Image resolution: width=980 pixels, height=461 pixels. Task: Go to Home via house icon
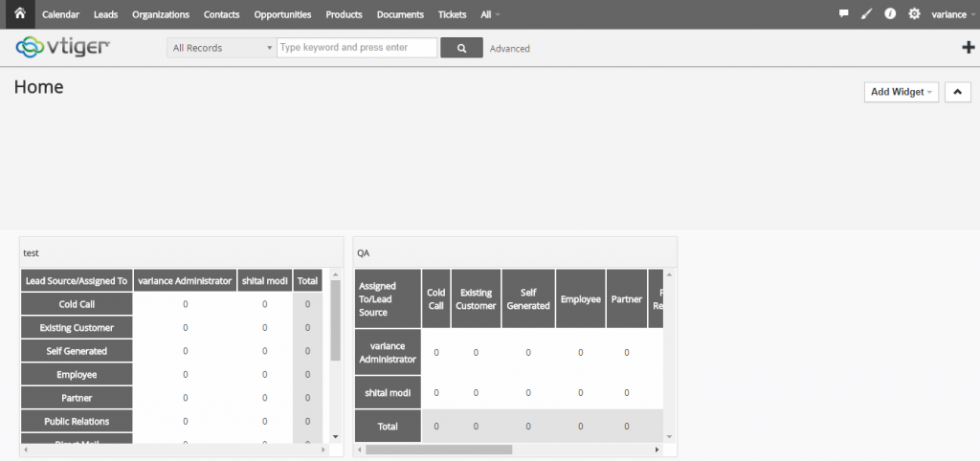[x=20, y=13]
